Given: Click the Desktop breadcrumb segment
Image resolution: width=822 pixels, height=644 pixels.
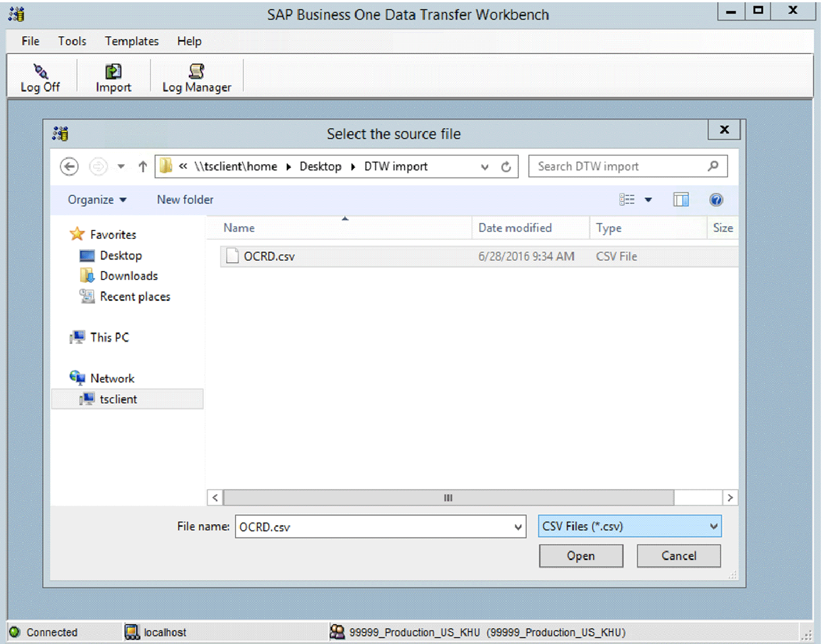Looking at the screenshot, I should 320,166.
